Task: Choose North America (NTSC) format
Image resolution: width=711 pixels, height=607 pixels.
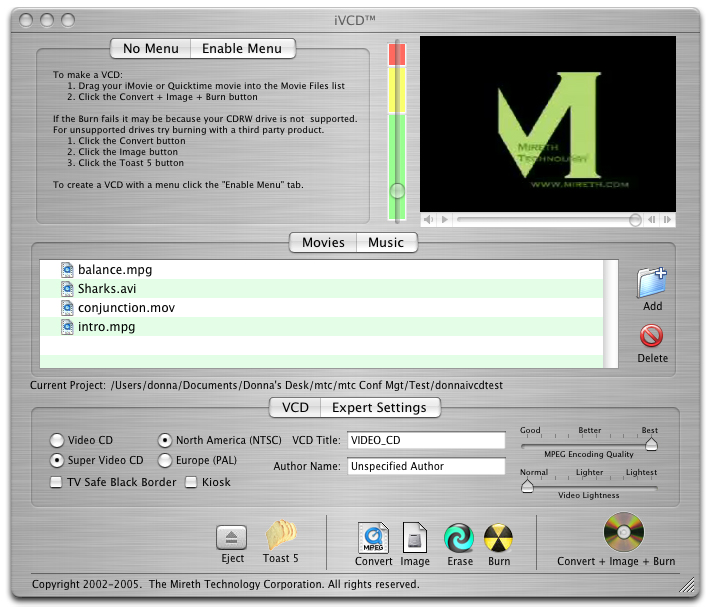Action: 165,440
